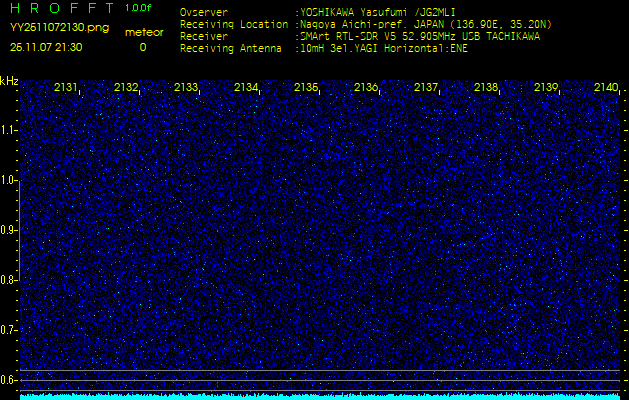Click the meteor count label

pos(143,32)
